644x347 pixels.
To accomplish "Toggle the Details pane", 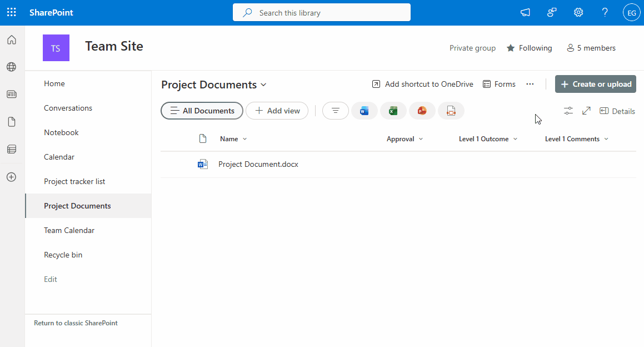I will 617,111.
